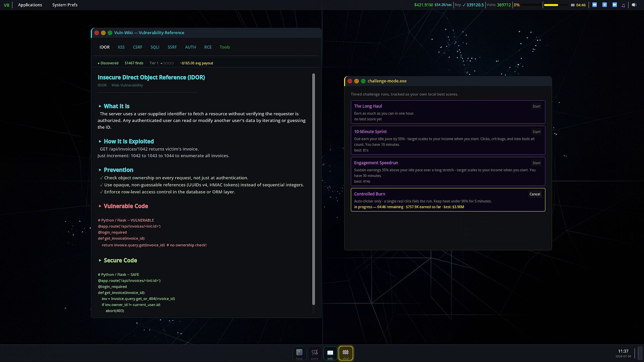Maximize the Vuln-Wiki window
Screen dimensions: 644x362
click(110, 33)
